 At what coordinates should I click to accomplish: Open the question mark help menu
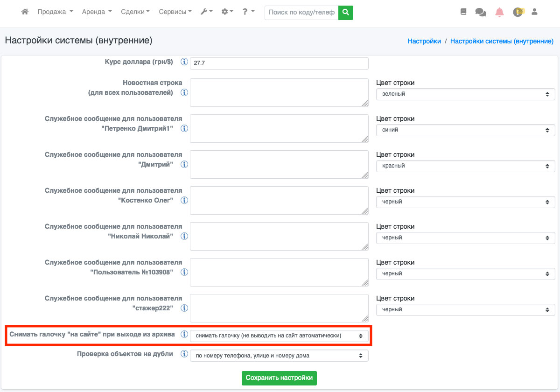[x=248, y=12]
